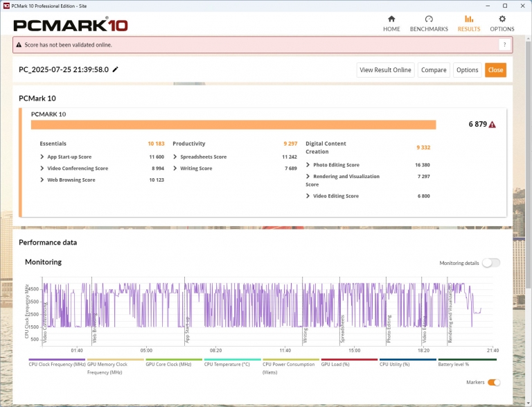Toggle Battery level legend series
The image size is (532, 407).
point(467,363)
